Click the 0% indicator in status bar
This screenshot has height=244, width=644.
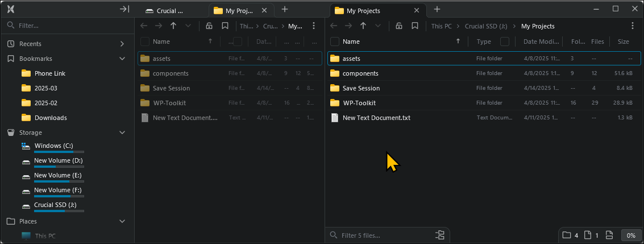(631, 235)
